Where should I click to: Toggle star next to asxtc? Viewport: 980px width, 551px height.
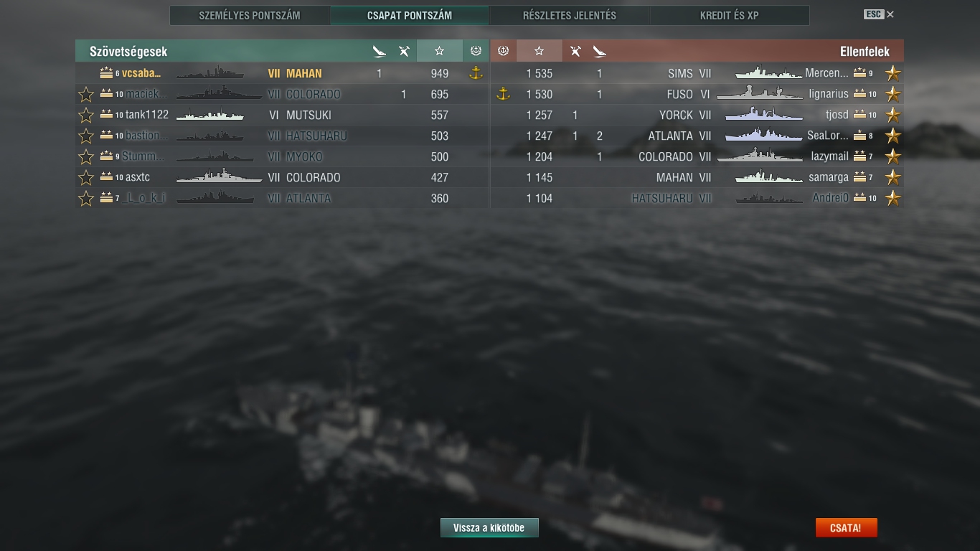coord(86,177)
